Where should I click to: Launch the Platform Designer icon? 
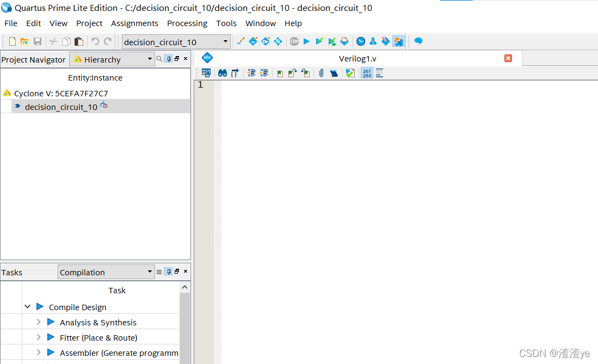point(398,41)
